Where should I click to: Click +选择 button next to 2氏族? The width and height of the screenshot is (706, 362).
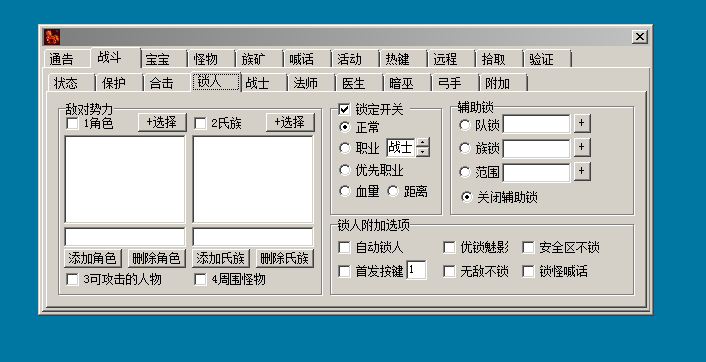click(290, 122)
